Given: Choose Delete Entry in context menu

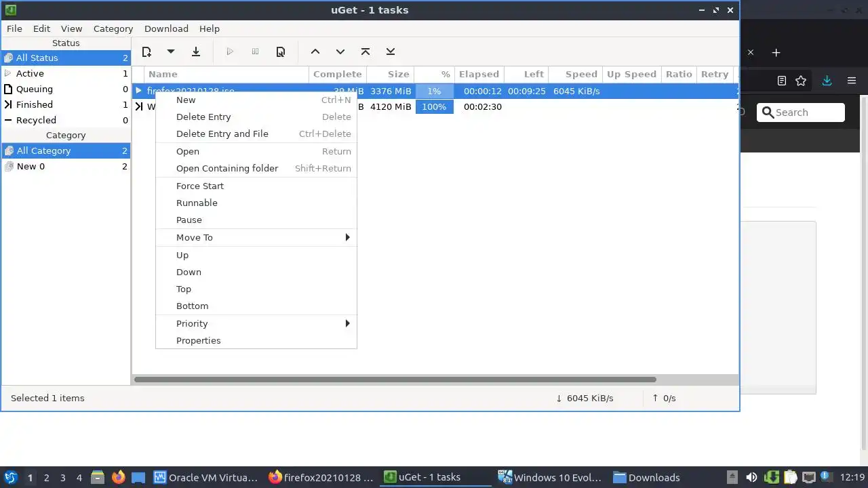Looking at the screenshot, I should [x=256, y=117].
